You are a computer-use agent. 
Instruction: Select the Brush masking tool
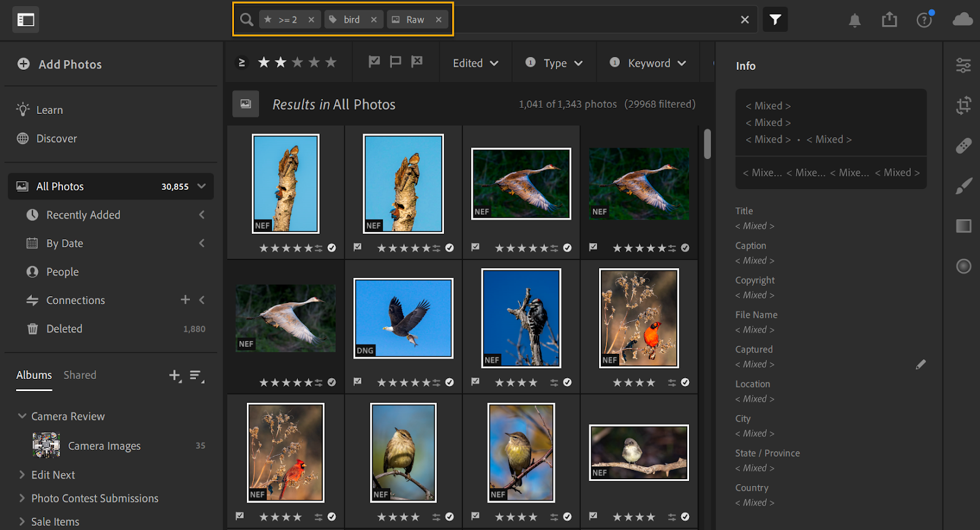pos(963,186)
